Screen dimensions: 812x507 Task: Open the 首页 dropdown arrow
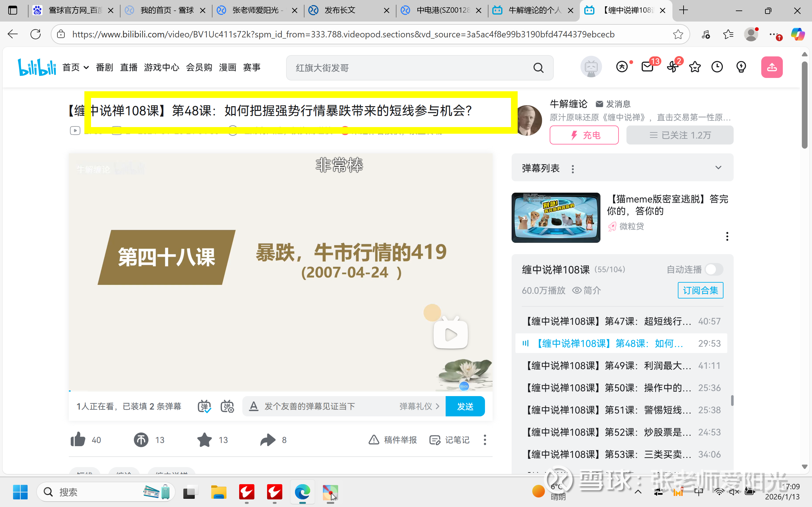coord(86,68)
